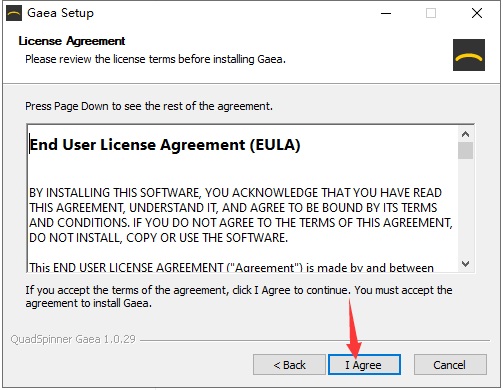Click the greyed-out maximize window button
503x390 pixels.
click(431, 14)
